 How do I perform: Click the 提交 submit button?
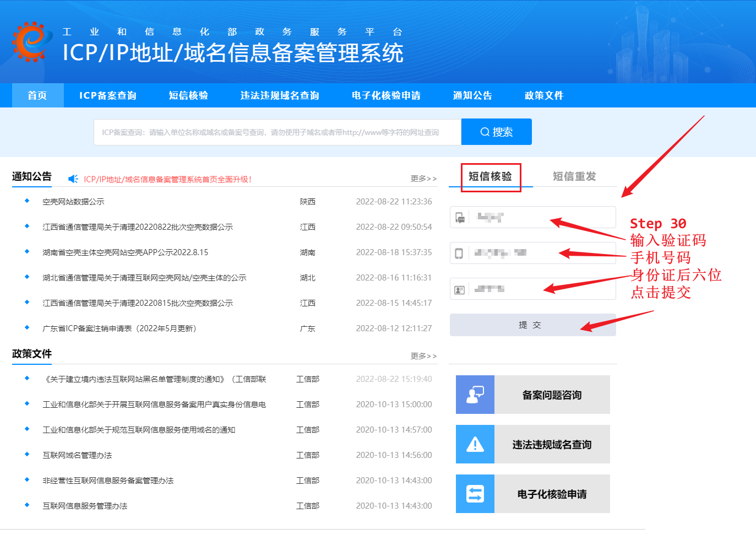(x=533, y=325)
